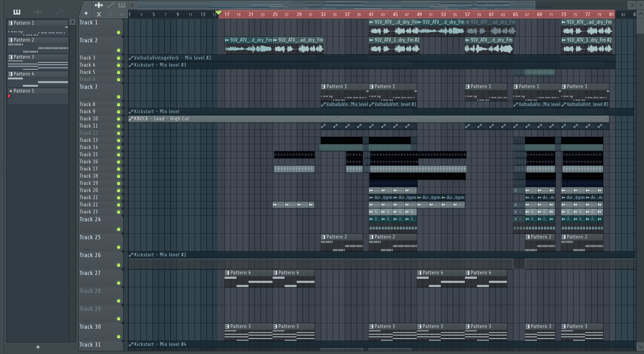Click the X crossfade icon under clip focus

pyautogui.click(x=99, y=14)
